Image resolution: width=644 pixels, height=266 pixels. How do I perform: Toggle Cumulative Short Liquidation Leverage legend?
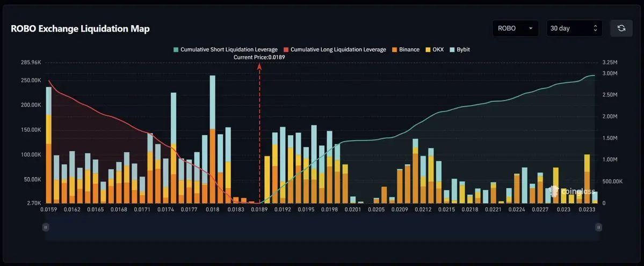pos(226,49)
